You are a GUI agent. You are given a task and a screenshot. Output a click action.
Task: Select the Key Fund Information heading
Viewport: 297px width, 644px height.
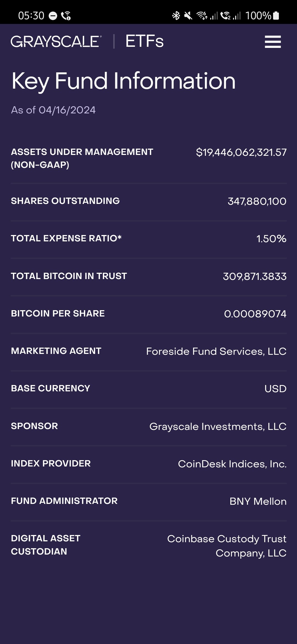point(123,81)
